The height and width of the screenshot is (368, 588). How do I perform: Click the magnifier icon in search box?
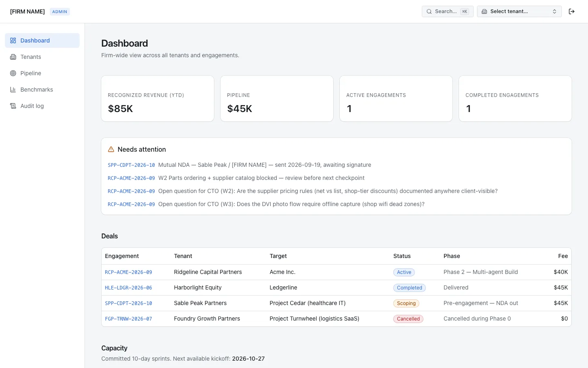pos(429,11)
